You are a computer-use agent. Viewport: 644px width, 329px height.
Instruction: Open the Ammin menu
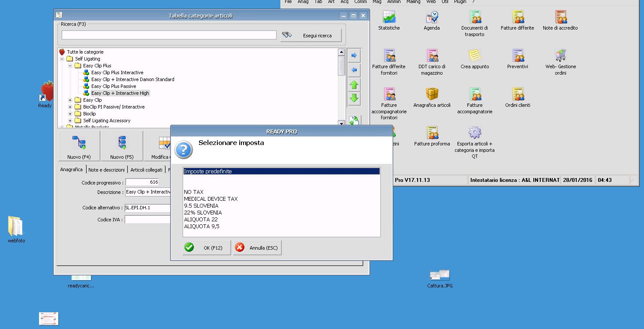[394, 2]
